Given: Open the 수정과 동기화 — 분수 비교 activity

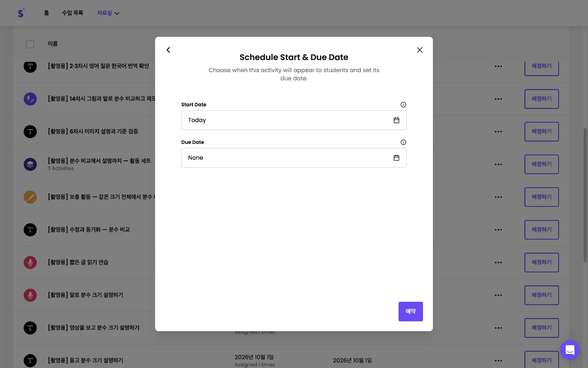Looking at the screenshot, I should point(89,230).
